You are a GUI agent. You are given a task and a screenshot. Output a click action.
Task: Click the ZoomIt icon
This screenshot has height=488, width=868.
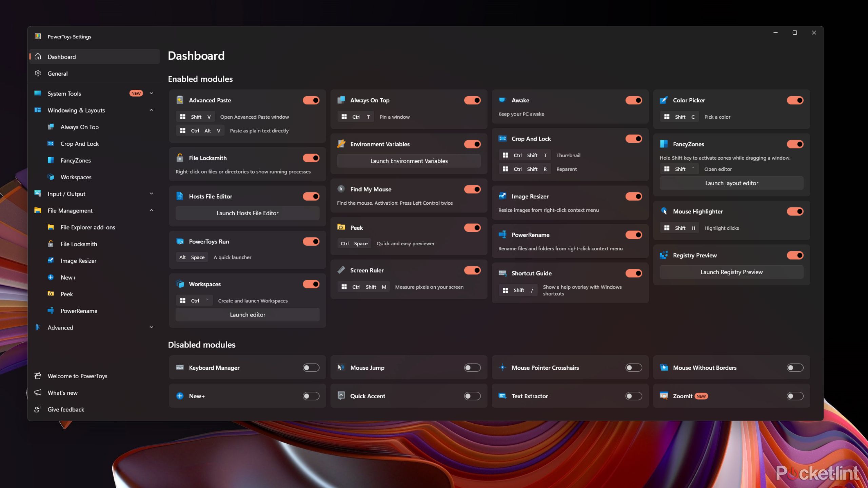click(x=664, y=395)
